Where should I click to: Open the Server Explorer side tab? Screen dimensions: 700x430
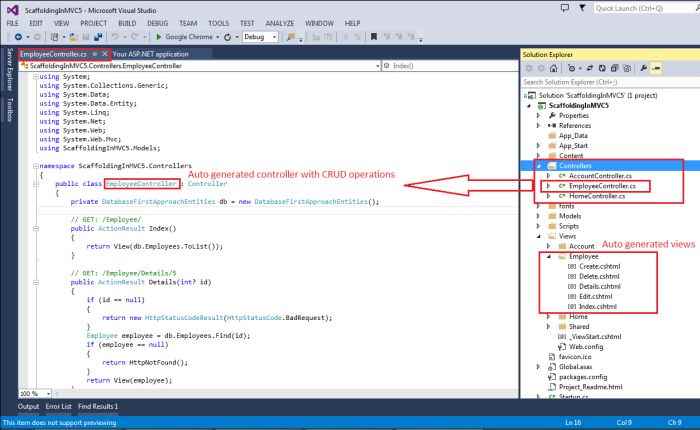(x=9, y=70)
